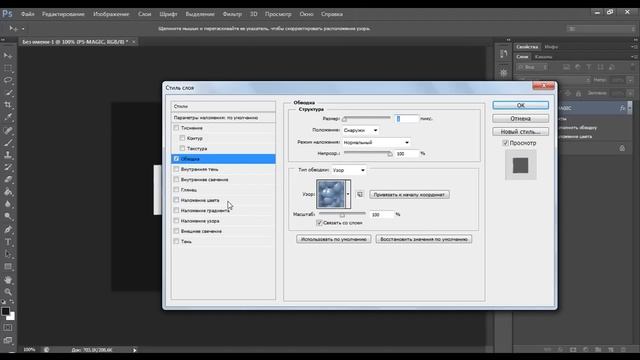Open the Редактирование menu
Viewport: 640px width, 360px height.
point(63,14)
